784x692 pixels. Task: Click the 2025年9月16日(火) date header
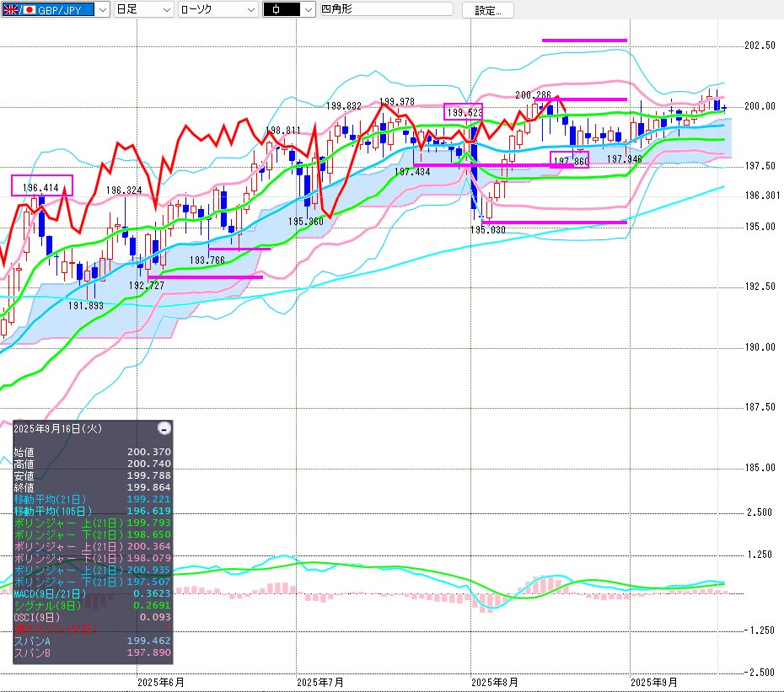pyautogui.click(x=58, y=428)
